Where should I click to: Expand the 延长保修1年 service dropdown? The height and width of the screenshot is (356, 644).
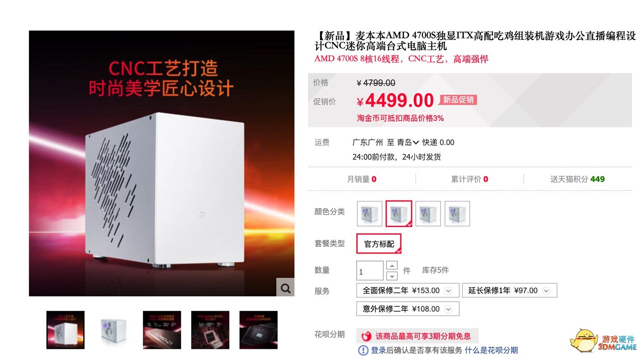546,291
